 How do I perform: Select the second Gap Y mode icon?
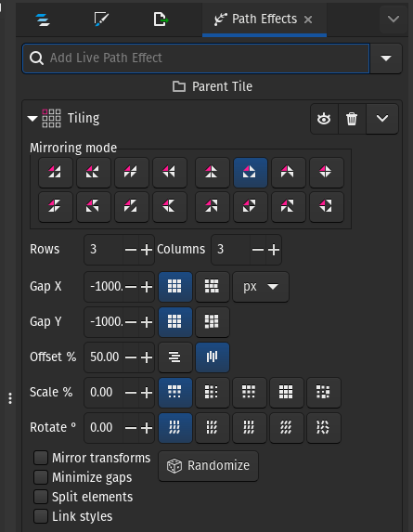tap(213, 322)
